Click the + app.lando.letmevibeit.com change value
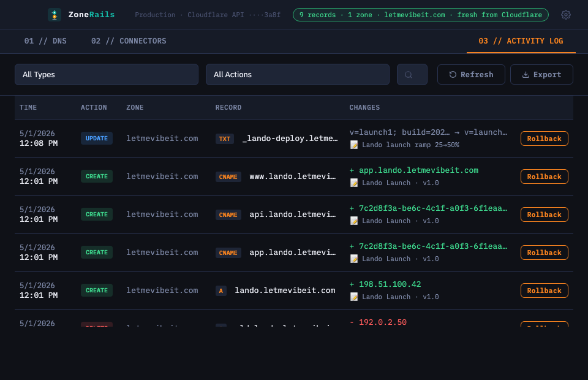588x380 pixels. (x=414, y=170)
